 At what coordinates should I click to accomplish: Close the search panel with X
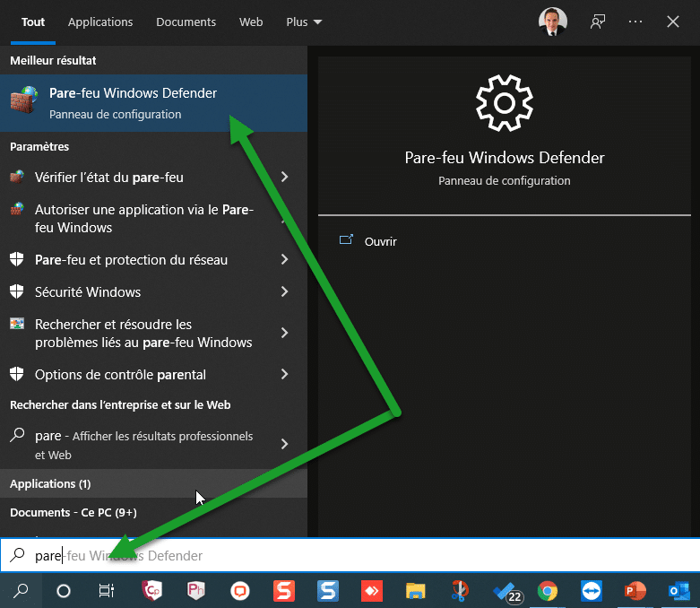click(673, 22)
